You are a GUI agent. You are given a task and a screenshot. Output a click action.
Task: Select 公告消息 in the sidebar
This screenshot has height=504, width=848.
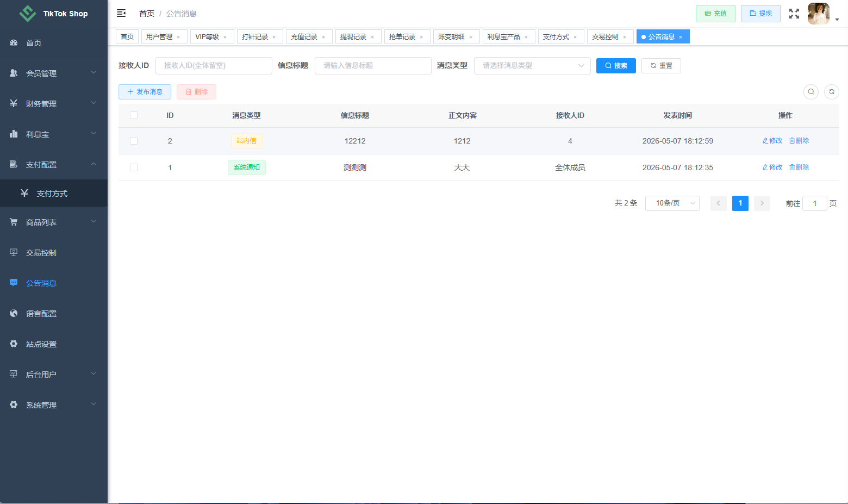pyautogui.click(x=54, y=283)
